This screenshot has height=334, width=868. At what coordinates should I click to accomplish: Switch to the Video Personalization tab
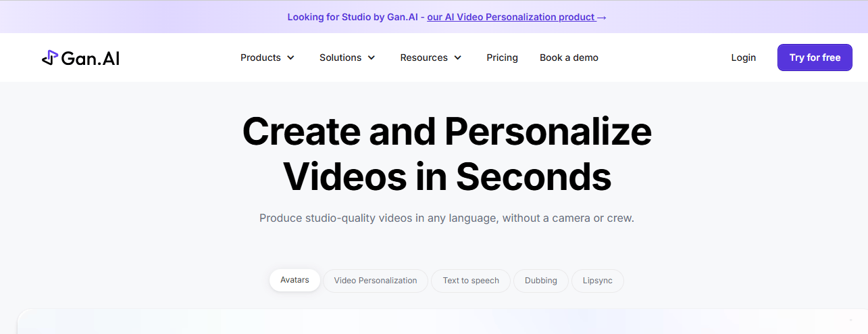tap(376, 281)
